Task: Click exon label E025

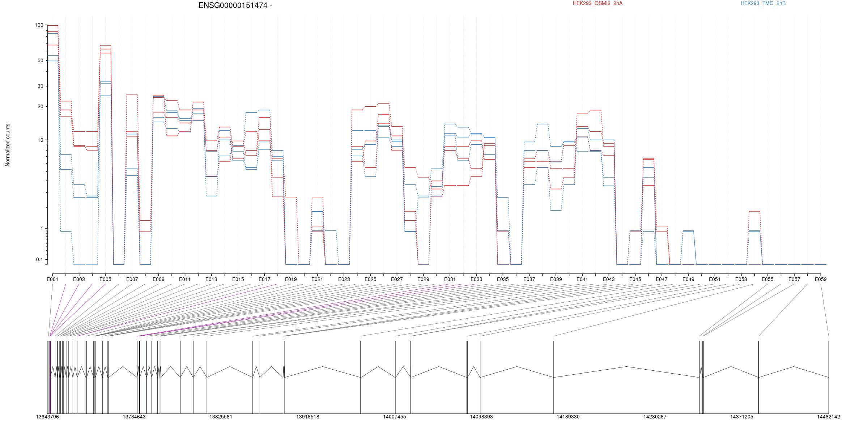Action: (x=370, y=279)
